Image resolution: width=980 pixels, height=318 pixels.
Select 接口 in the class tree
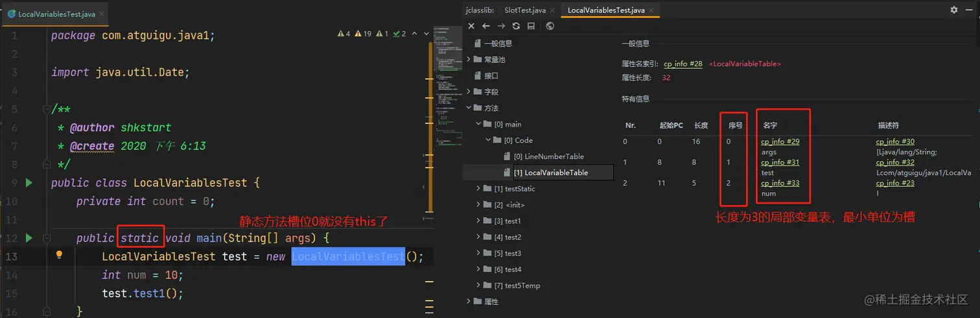[491, 75]
